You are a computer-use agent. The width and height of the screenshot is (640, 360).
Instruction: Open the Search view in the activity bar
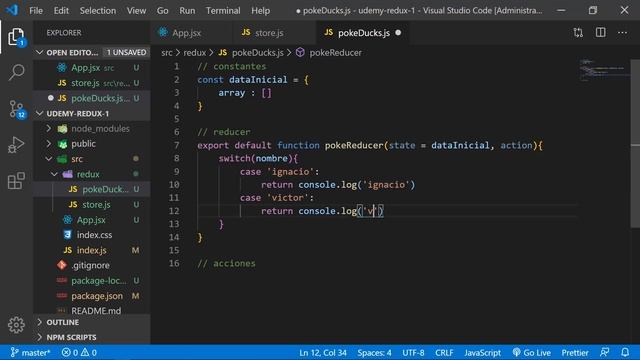pos(16,73)
